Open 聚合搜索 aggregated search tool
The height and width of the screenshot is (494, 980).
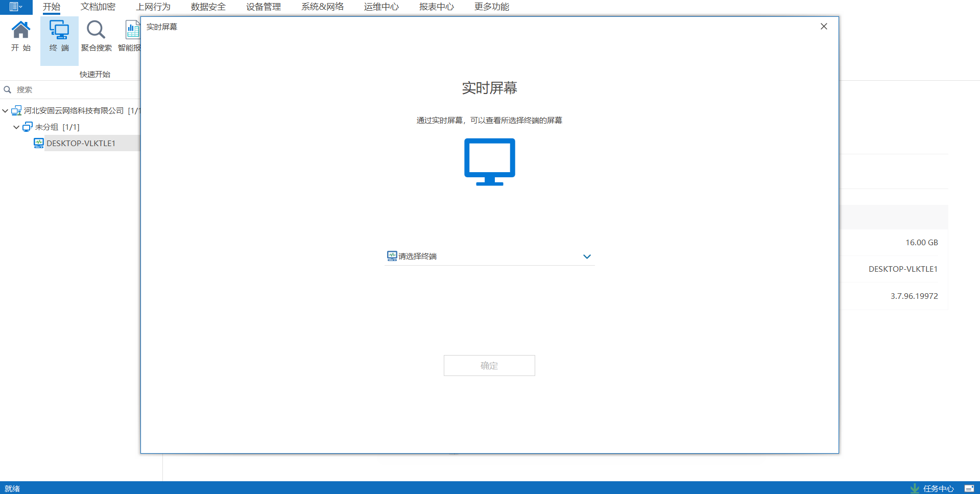click(96, 37)
